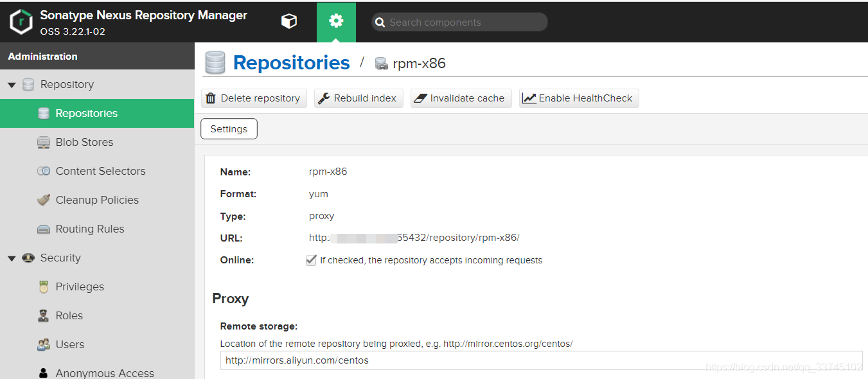The image size is (868, 379).
Task: Open Cleanup Policies in the sidebar
Action: point(97,200)
